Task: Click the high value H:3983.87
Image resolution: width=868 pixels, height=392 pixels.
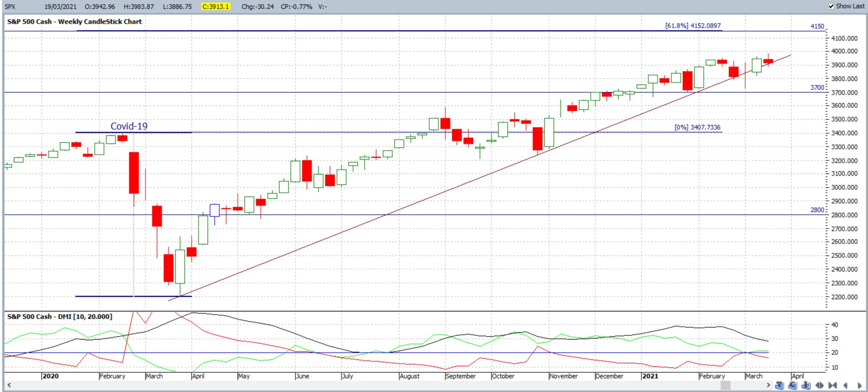Action: click(x=139, y=7)
